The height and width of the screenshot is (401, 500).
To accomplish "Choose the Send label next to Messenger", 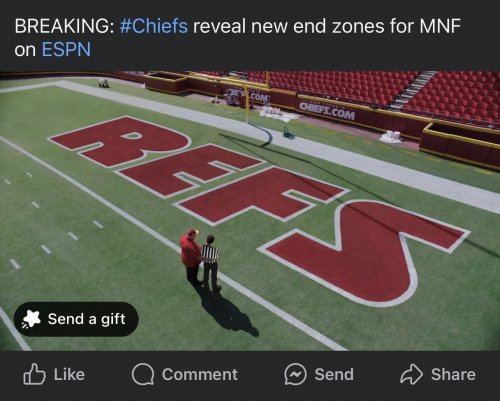I will click(x=334, y=374).
